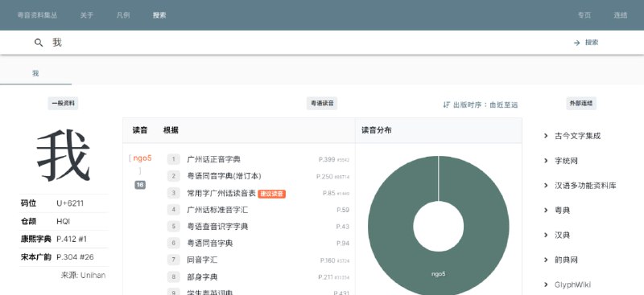Select source 粤语查音识字字典

tap(217, 227)
